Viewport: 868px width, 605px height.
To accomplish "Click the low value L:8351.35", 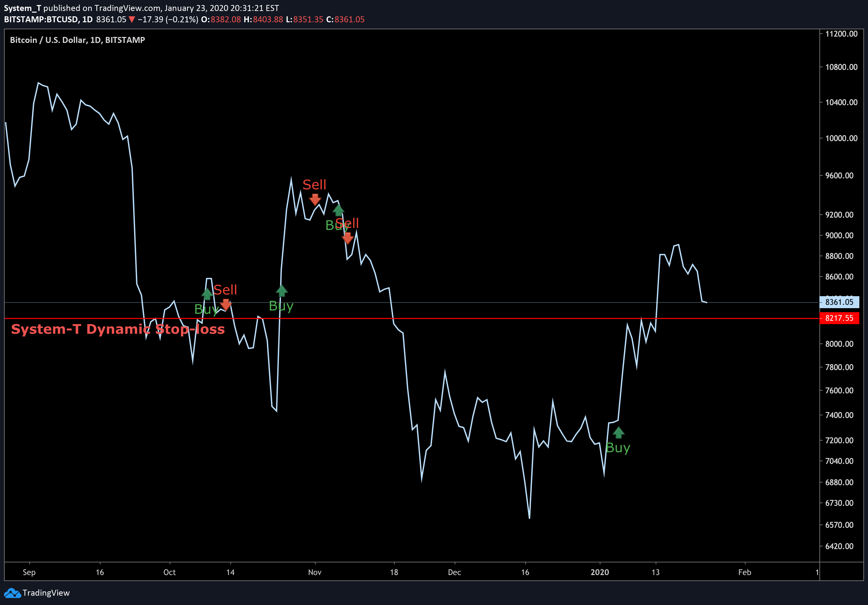I will pos(304,20).
